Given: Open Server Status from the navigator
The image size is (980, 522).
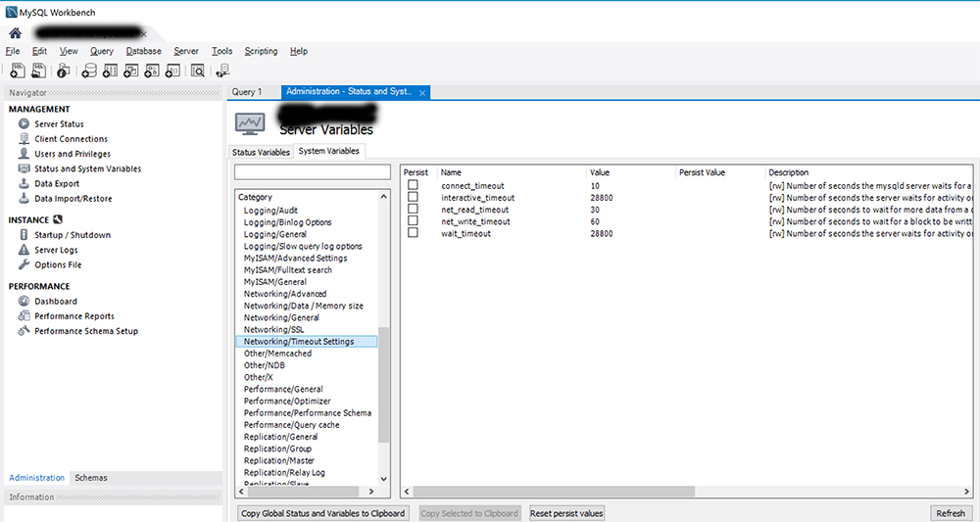Looking at the screenshot, I should [x=59, y=123].
